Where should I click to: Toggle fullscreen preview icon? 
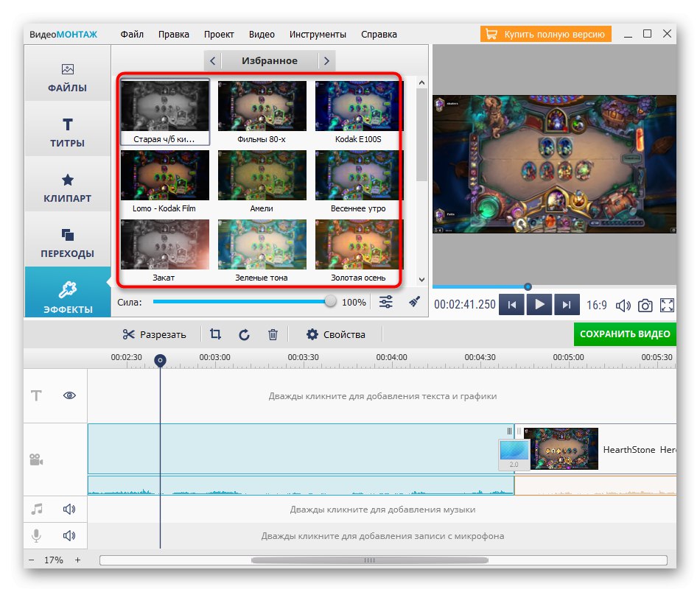tap(667, 306)
